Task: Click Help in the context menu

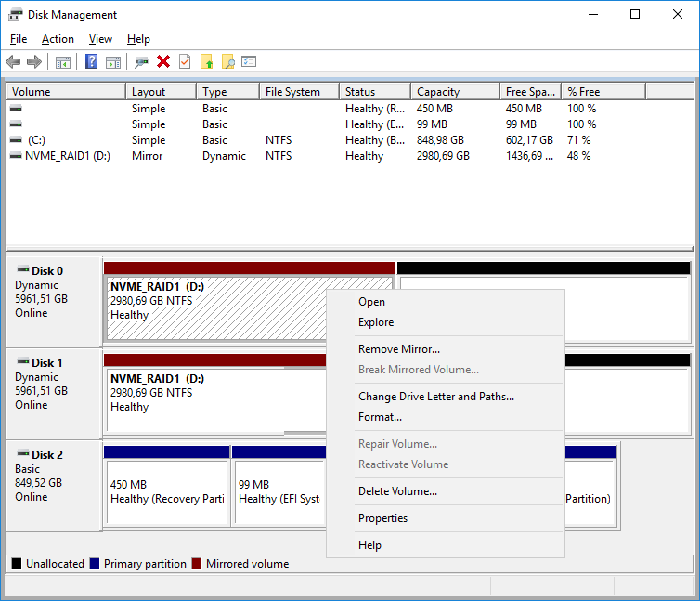Action: 446,545
